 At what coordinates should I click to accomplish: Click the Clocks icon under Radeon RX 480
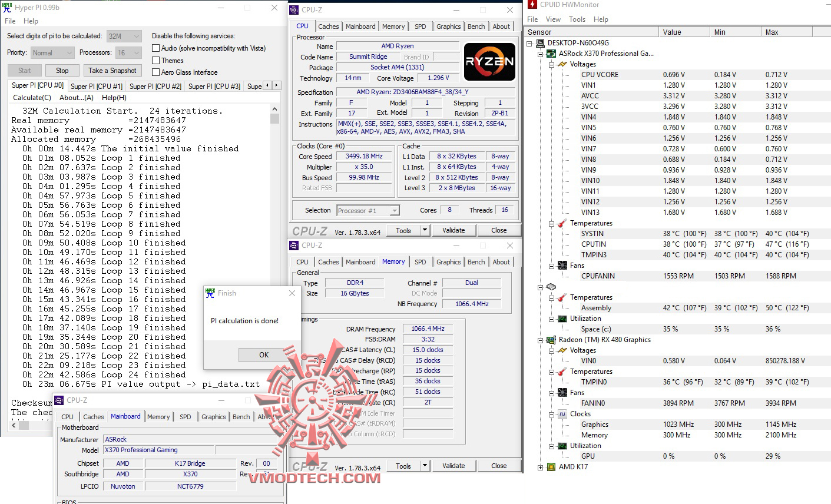tap(564, 414)
